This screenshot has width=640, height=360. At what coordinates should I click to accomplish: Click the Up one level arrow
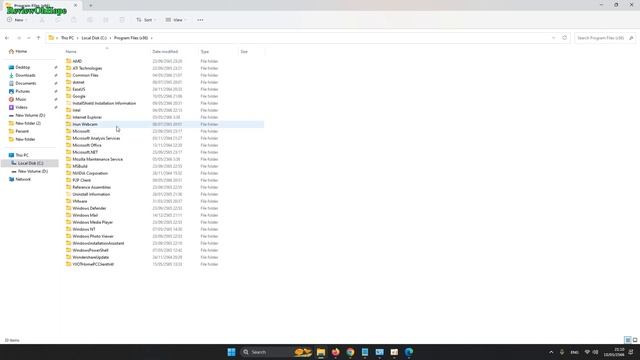[38, 38]
